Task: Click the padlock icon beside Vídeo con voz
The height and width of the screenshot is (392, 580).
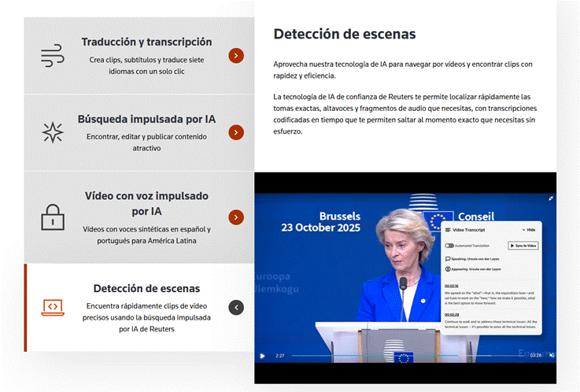Action: [x=53, y=217]
